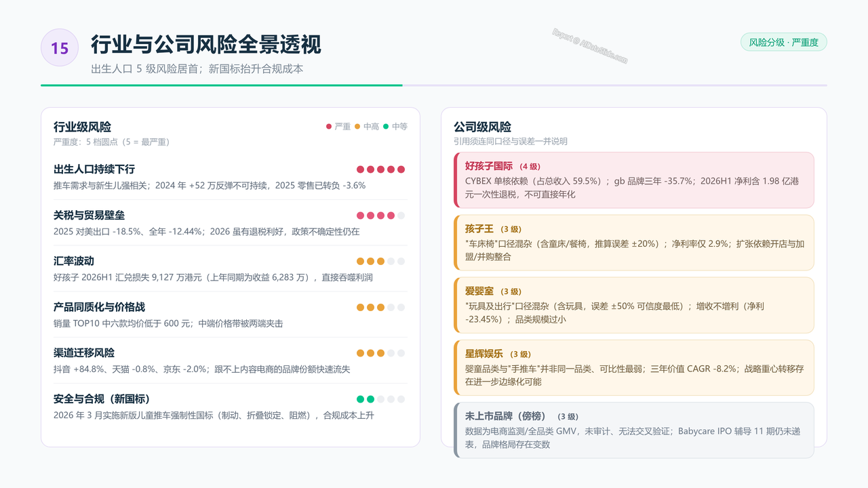
Task: Open the 好孩子国际 risk card title
Action: click(488, 166)
